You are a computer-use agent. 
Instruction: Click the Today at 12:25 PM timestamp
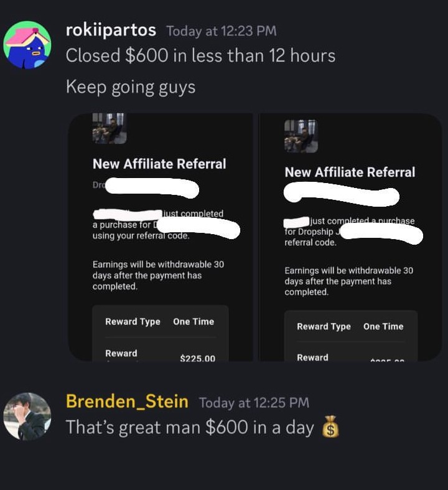click(x=254, y=402)
